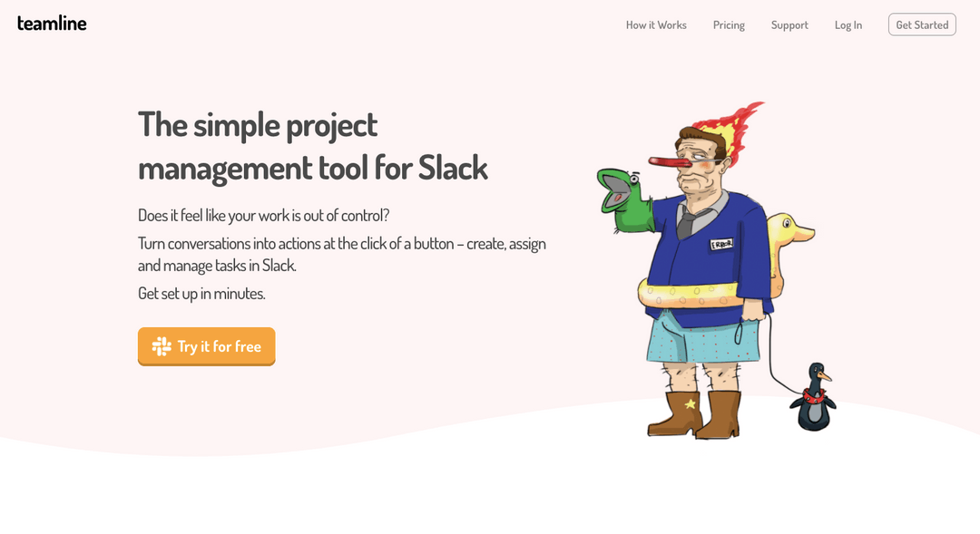Click the Log In link
The height and width of the screenshot is (534, 980).
[x=848, y=24]
